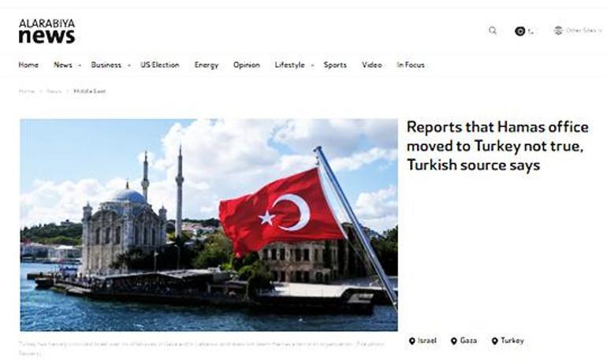
Task: Expand the Lifestyle menu dropdown arrow
Action: 312,65
